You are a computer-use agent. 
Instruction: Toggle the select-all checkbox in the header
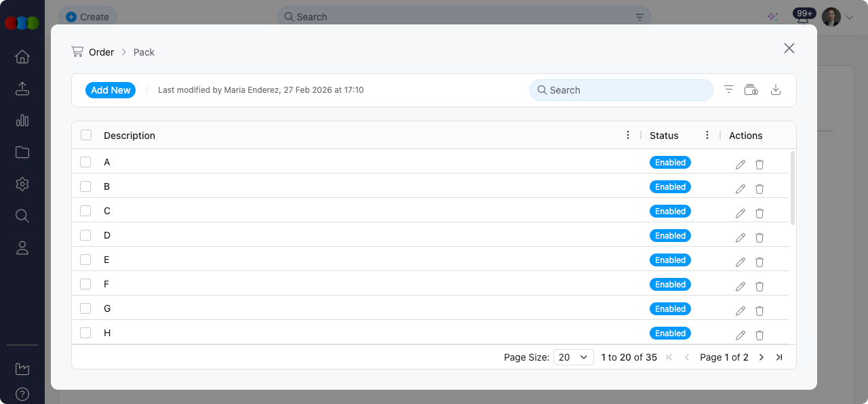[85, 135]
